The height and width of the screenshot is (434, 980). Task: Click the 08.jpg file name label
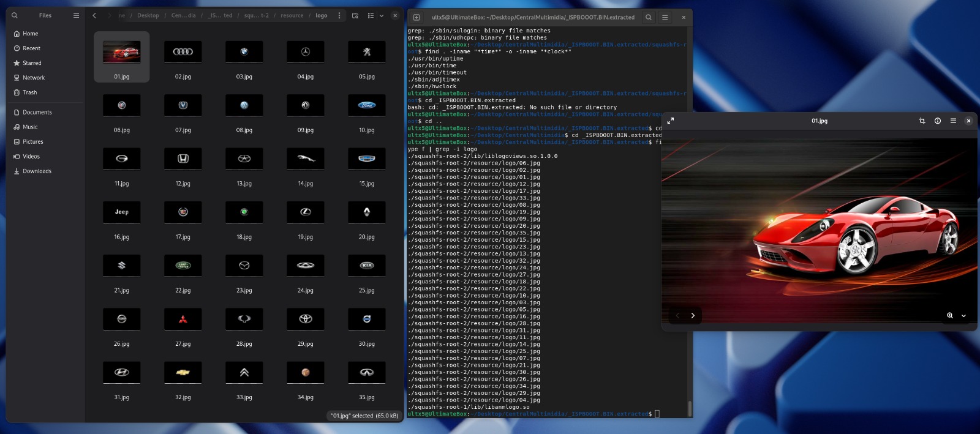coord(244,130)
